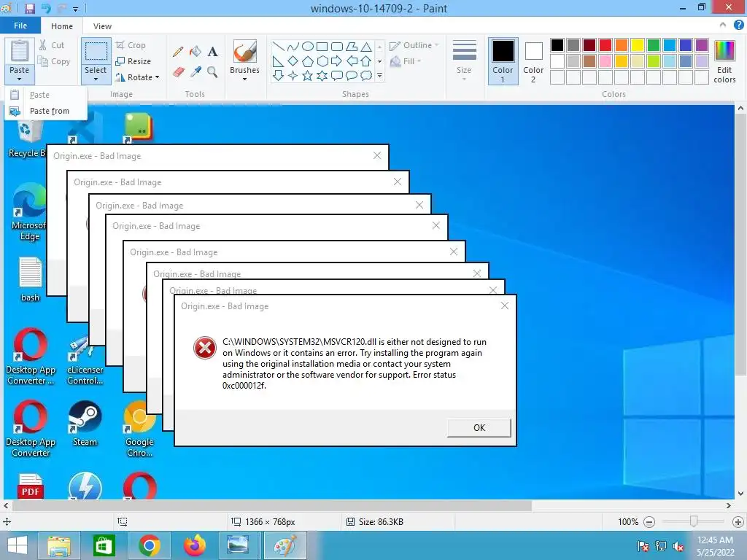Click the vertical scrollbar down arrow

point(741,494)
